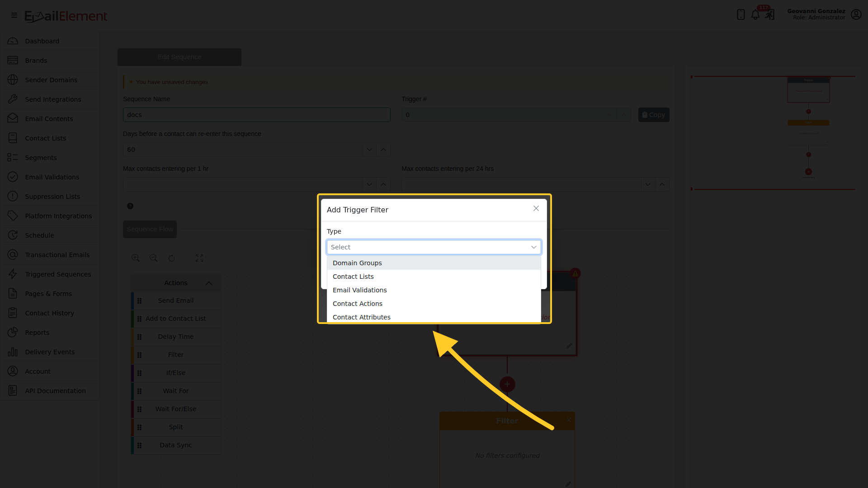
Task: Choose Email Validations from the Type list
Action: [x=434, y=290]
